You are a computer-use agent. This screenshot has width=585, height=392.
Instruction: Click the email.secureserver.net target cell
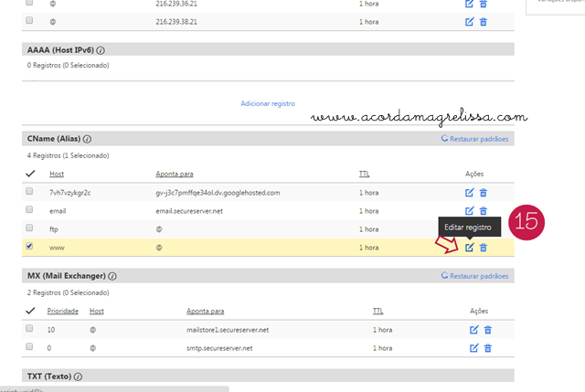click(189, 211)
